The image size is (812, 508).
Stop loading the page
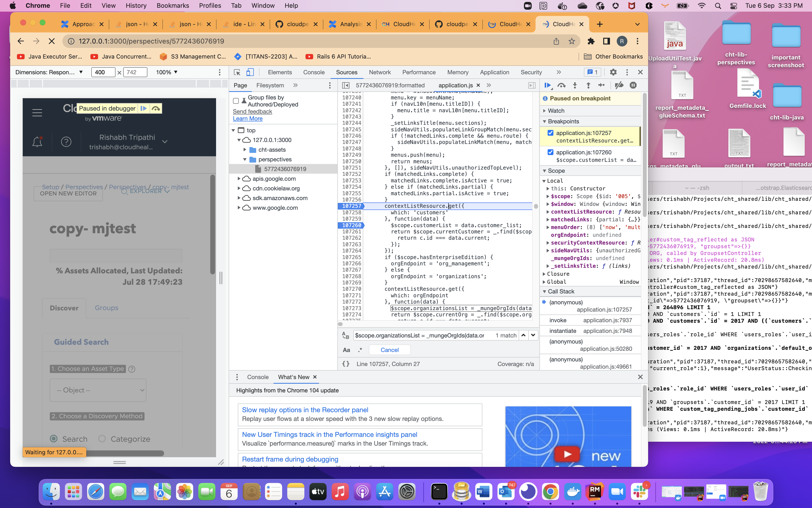52,41
